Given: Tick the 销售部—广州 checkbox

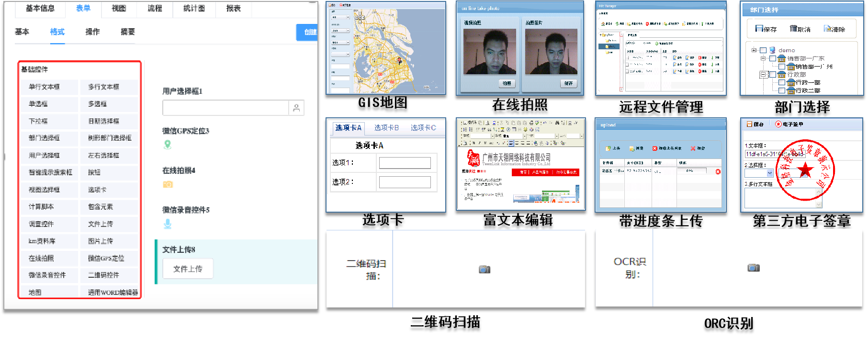Looking at the screenshot, I should click(782, 67).
